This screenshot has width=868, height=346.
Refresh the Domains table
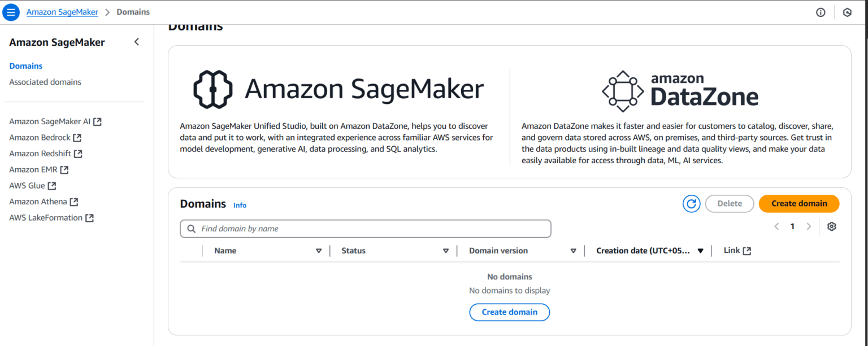click(x=691, y=204)
